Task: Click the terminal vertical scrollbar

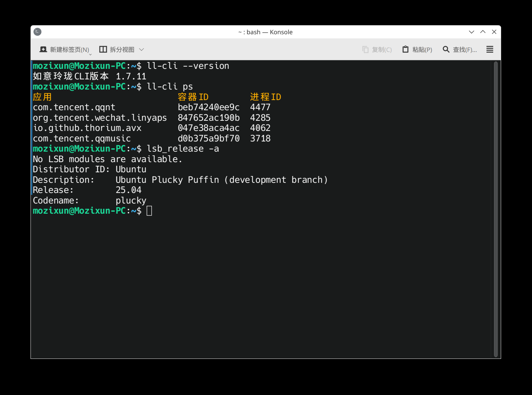Action: (496, 209)
